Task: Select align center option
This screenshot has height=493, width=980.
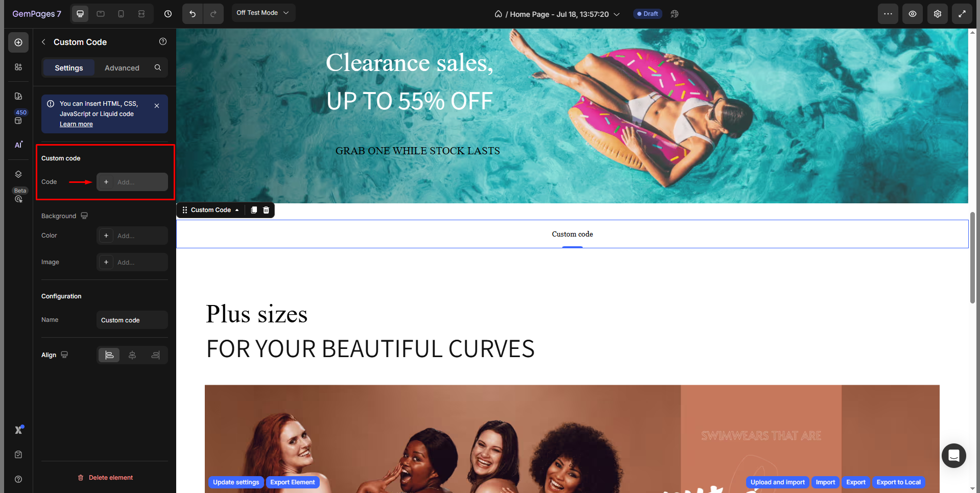Action: click(132, 355)
